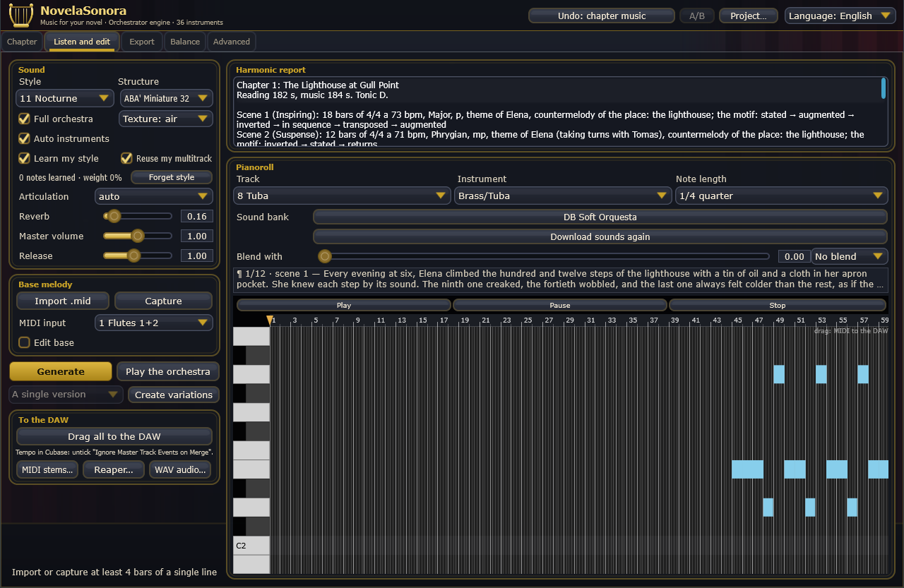Screen dimensions: 904x588
Task: Click the WAV audio... button
Action: (180, 469)
